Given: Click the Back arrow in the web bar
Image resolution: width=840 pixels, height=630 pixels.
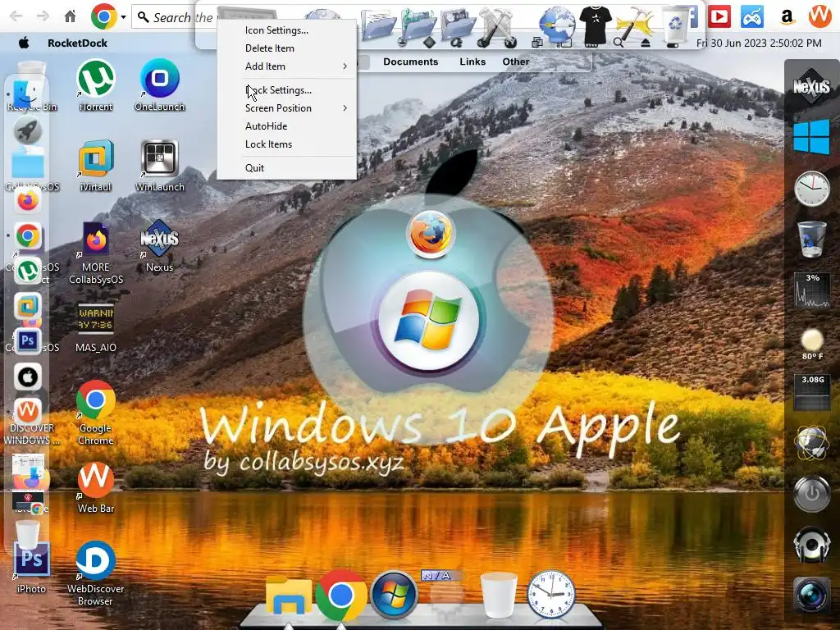Looking at the screenshot, I should (16, 16).
